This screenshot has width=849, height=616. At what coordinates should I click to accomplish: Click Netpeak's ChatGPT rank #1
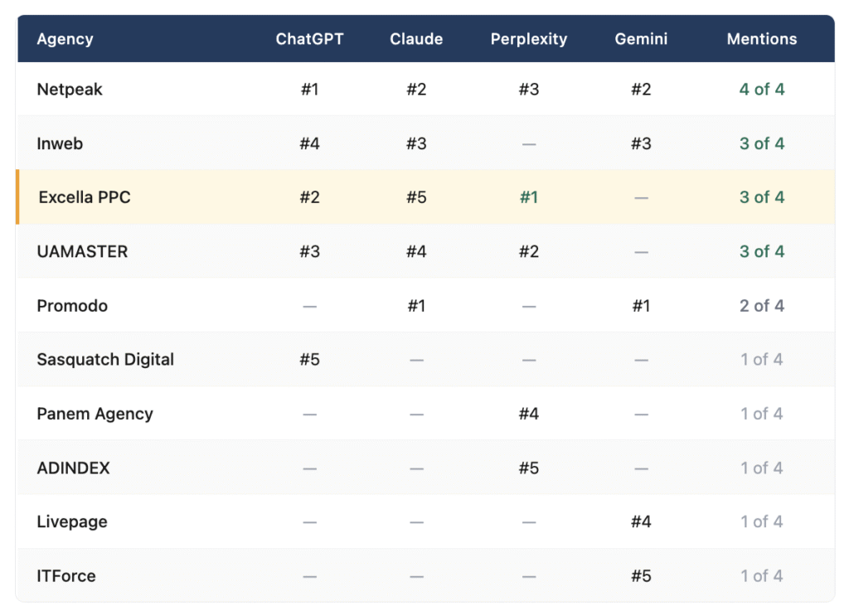[310, 90]
